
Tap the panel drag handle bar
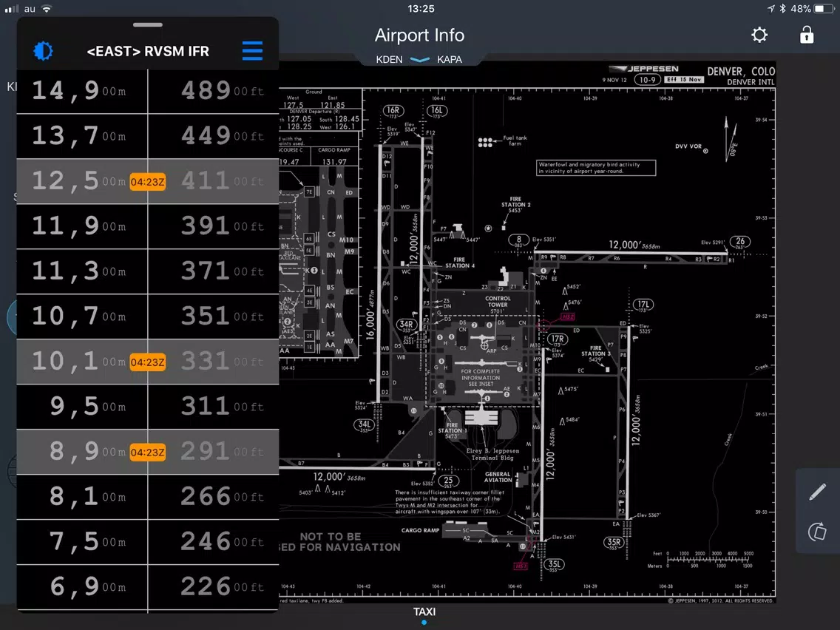click(148, 24)
